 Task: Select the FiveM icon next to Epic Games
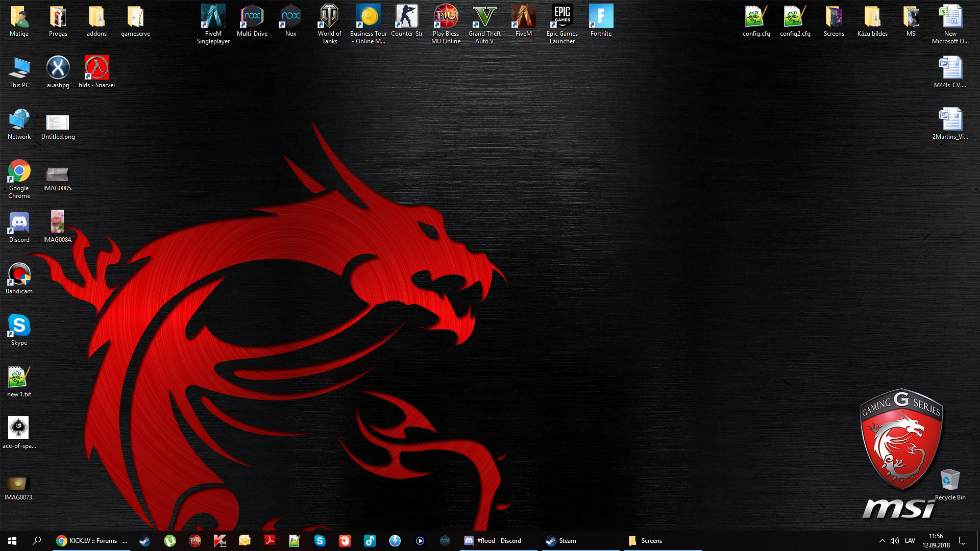click(524, 21)
